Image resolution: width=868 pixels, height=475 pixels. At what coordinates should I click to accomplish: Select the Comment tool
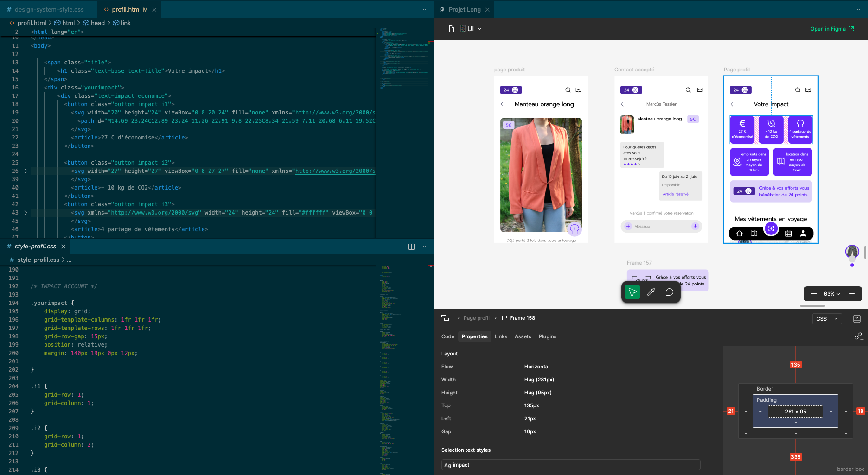click(x=669, y=291)
